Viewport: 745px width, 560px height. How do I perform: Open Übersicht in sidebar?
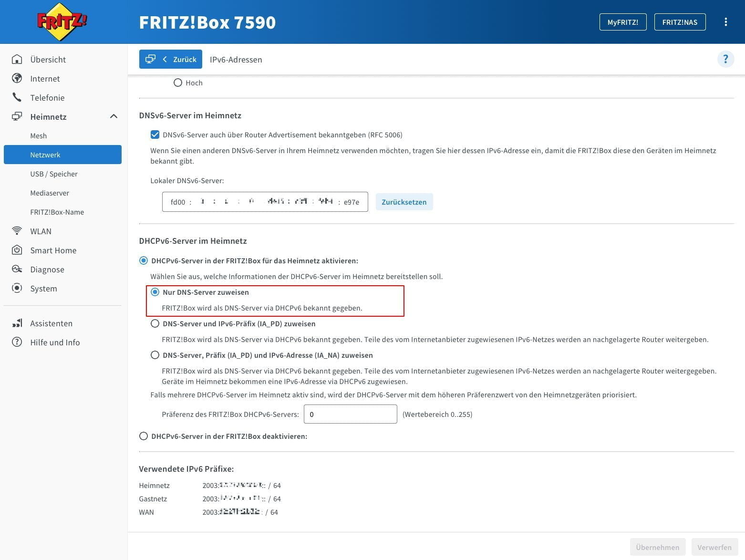(48, 60)
